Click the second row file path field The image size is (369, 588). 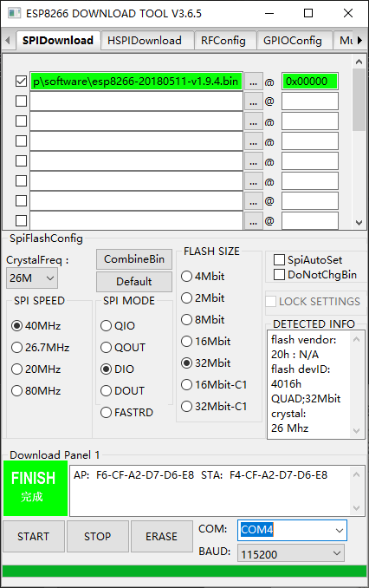point(136,101)
